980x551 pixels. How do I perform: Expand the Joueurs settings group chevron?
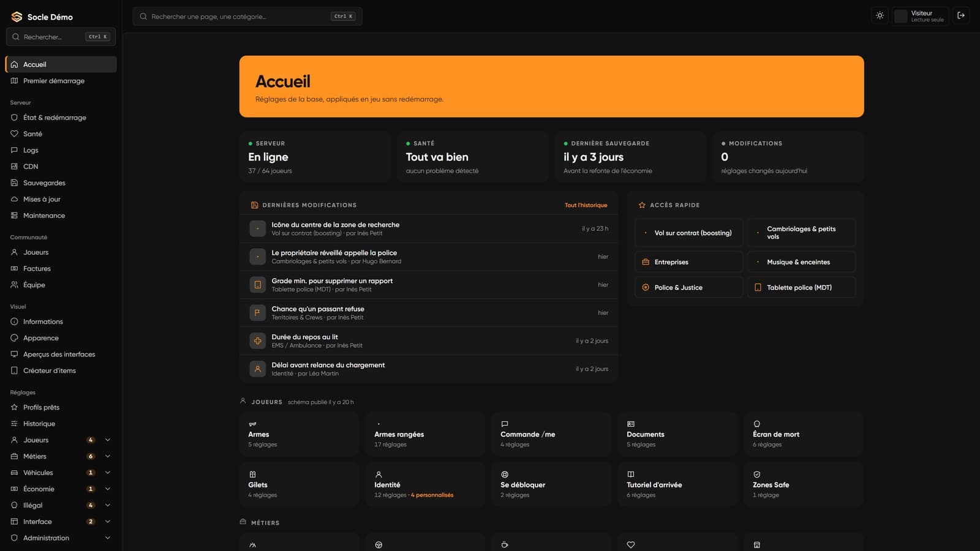[x=108, y=440]
